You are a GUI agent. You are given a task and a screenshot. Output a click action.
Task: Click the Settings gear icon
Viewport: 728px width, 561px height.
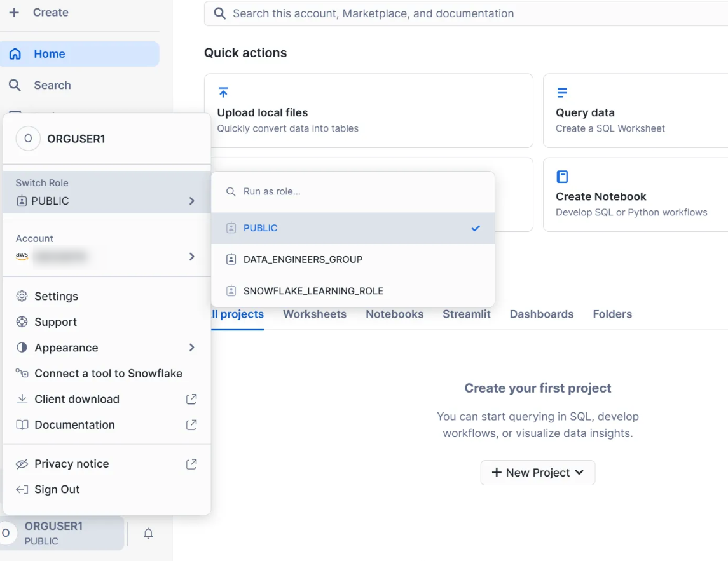coord(22,296)
